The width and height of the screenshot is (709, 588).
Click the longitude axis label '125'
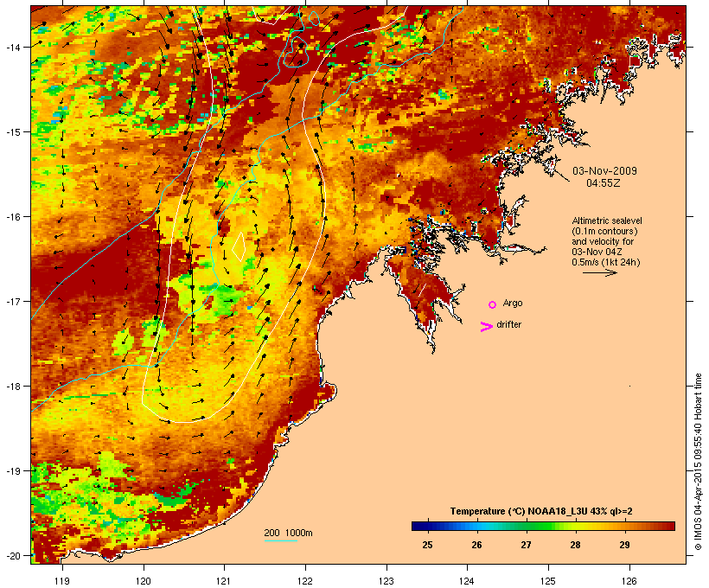pyautogui.click(x=548, y=581)
